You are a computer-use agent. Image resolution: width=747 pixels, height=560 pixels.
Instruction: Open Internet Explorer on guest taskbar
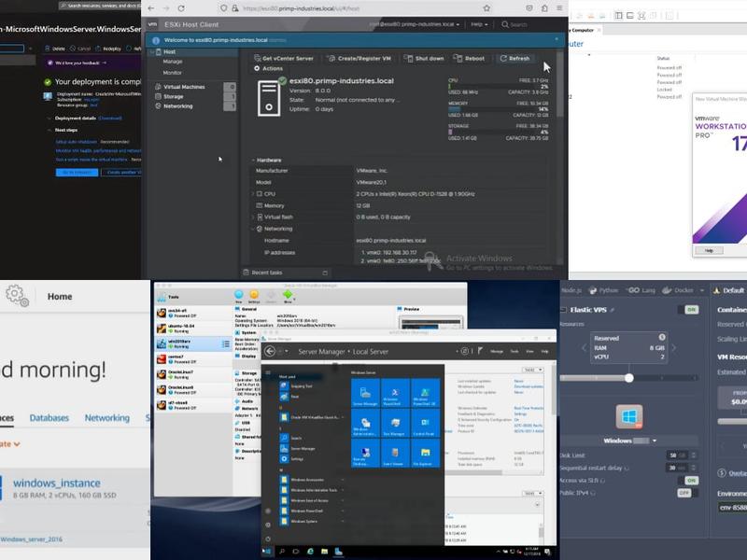tap(310, 552)
